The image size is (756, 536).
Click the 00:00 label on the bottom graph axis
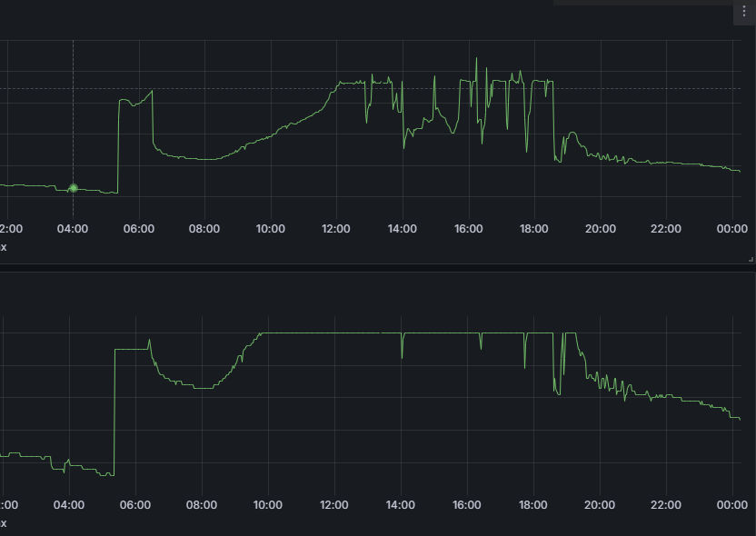click(x=731, y=506)
